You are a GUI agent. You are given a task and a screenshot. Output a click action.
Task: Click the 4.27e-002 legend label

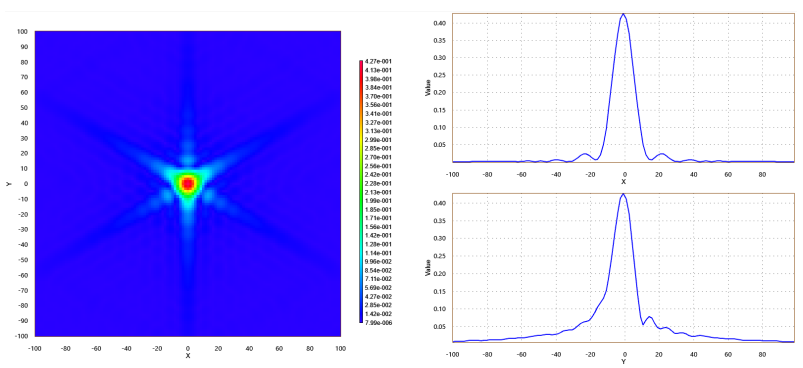point(378,296)
